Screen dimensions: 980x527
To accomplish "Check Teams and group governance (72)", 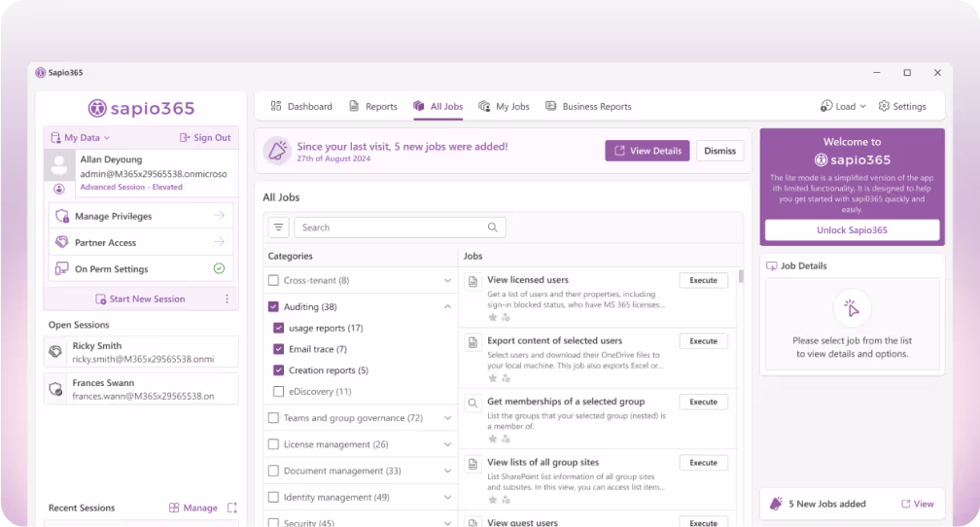I will pos(273,417).
